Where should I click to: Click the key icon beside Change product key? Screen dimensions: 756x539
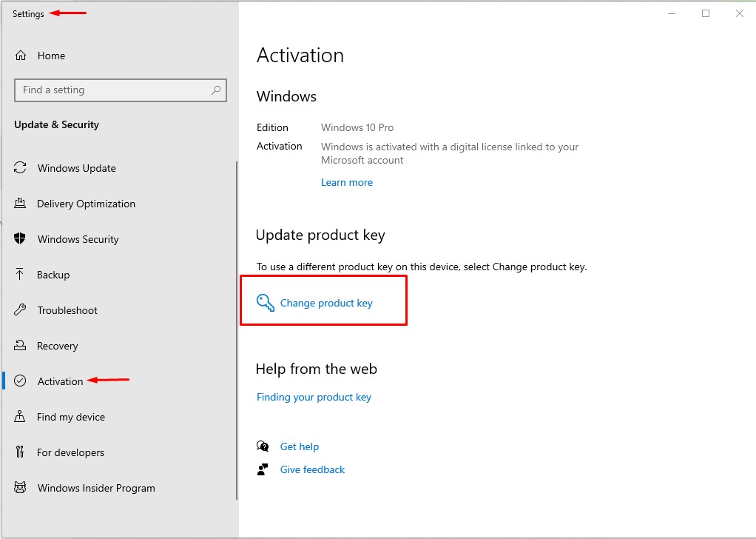pyautogui.click(x=265, y=303)
